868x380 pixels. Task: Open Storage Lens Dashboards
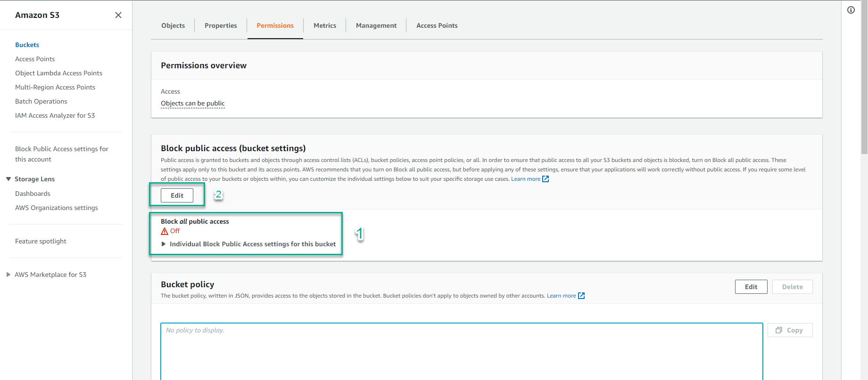pyautogui.click(x=33, y=194)
